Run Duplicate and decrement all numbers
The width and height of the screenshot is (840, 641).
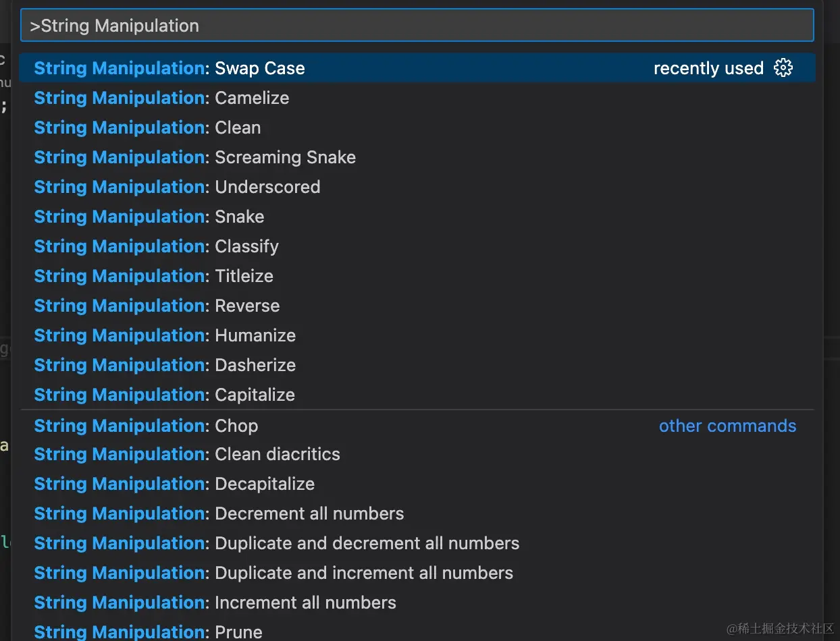(x=417, y=543)
